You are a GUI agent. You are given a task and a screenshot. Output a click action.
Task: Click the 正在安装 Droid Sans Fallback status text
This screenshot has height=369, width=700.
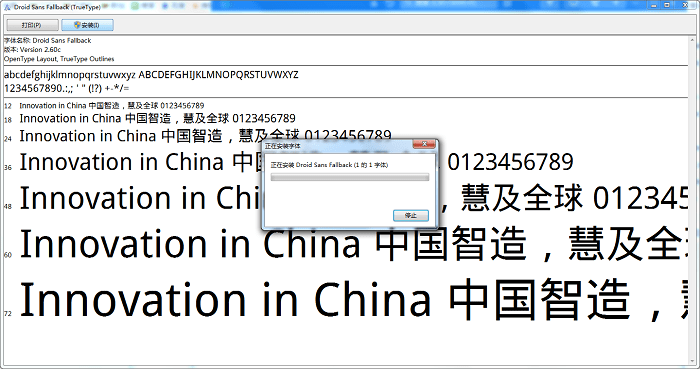329,165
